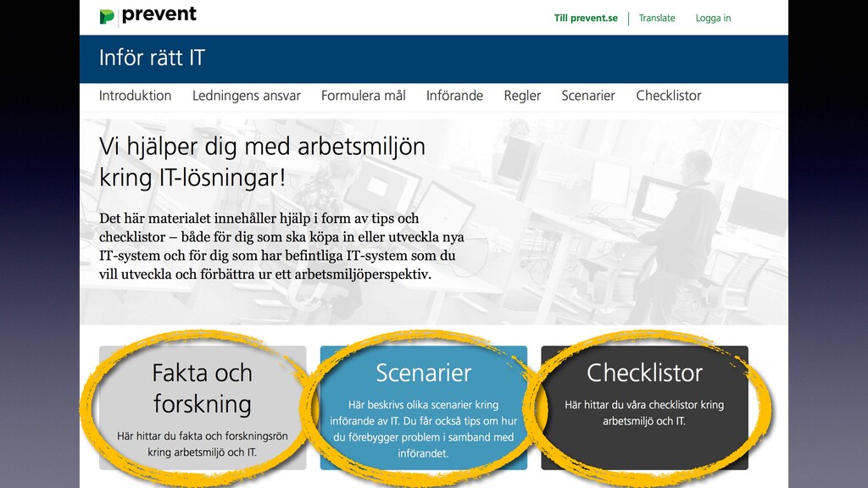
Task: Click the Translate link
Action: click(x=657, y=19)
